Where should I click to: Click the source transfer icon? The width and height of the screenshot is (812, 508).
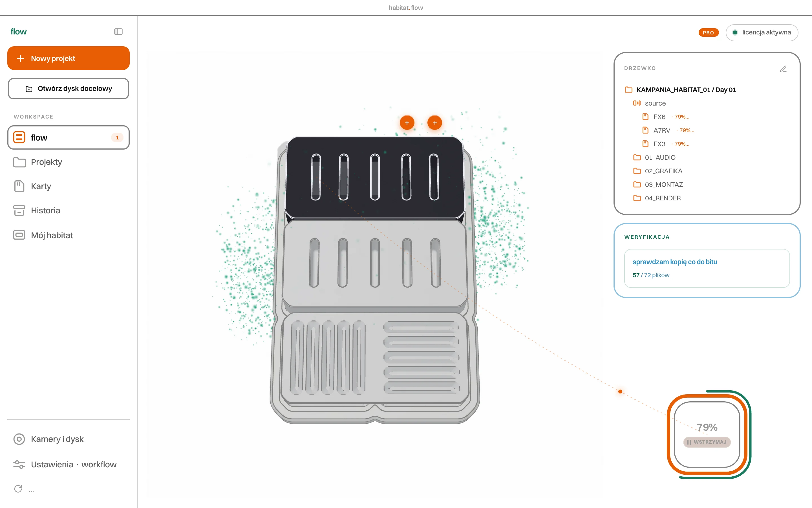click(637, 103)
